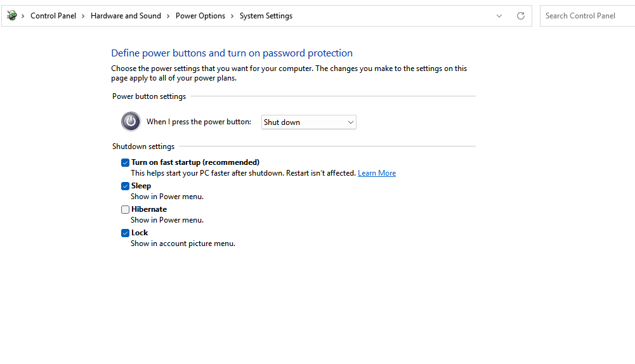Screen dimensions: 635x364
Task: Refresh the Control Panel page
Action: pyautogui.click(x=521, y=16)
